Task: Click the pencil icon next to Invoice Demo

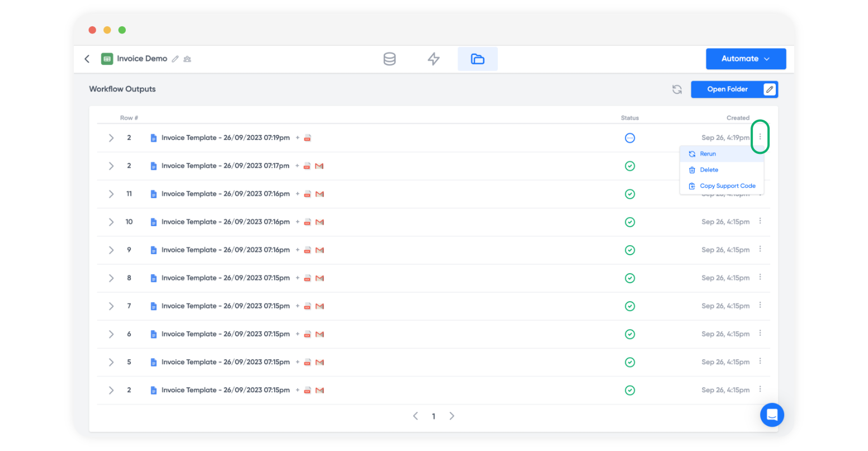Action: 175,59
